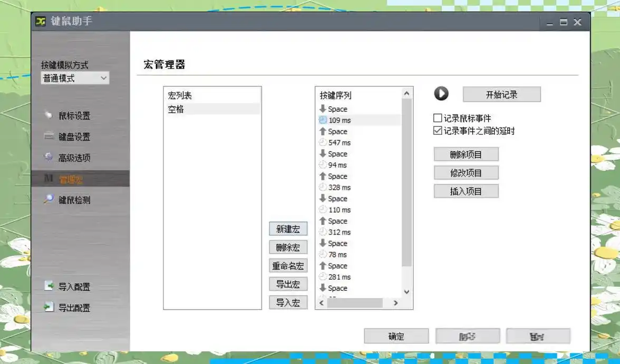The height and width of the screenshot is (364, 620).
Task: Click the 键鼠助手 logo in titlebar
Action: 41,22
